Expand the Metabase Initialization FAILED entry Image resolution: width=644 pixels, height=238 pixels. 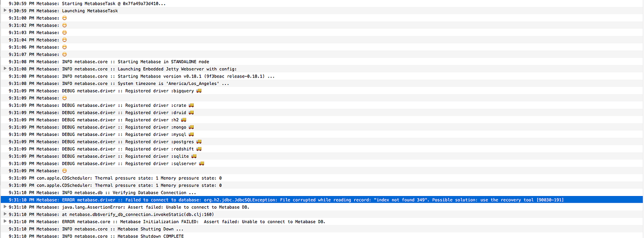[5, 222]
